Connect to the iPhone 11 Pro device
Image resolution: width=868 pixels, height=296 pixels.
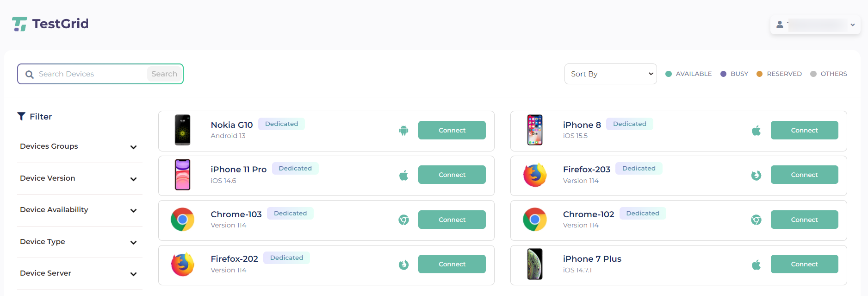tap(452, 175)
